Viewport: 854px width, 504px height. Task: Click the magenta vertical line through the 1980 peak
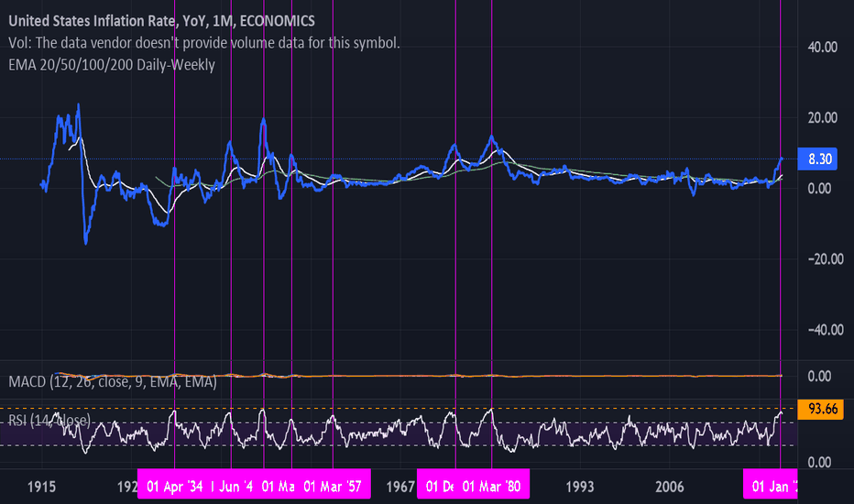point(492,275)
